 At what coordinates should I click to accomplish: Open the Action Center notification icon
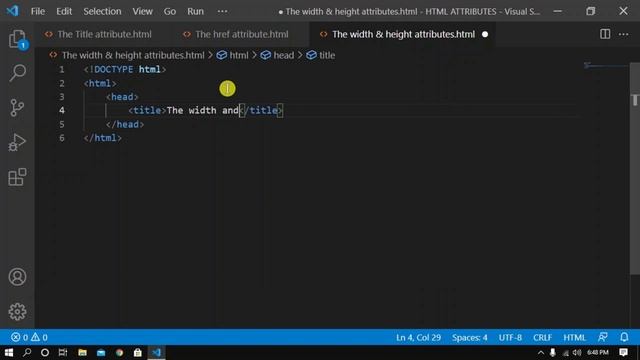(x=623, y=352)
